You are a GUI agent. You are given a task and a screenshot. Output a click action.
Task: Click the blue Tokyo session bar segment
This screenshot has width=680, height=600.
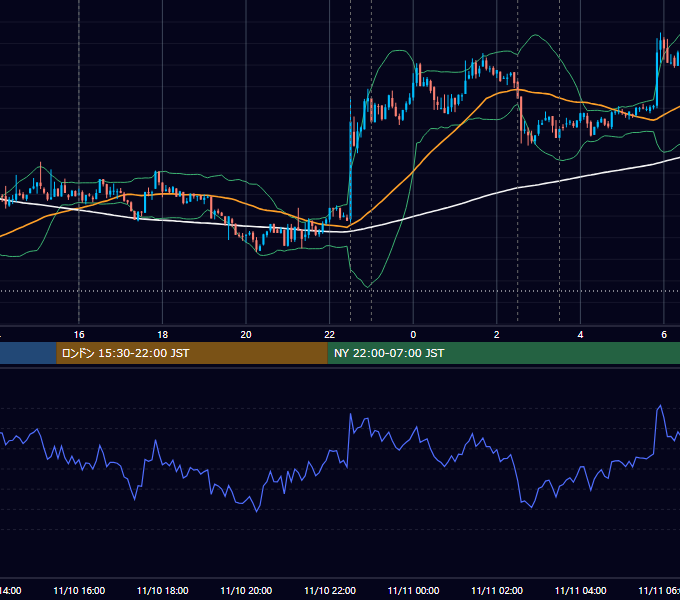click(28, 353)
